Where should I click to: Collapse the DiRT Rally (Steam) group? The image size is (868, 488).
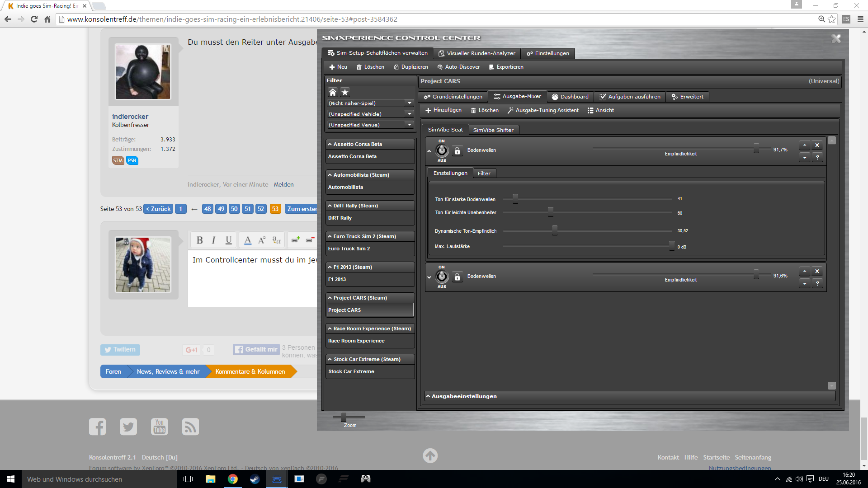370,206
